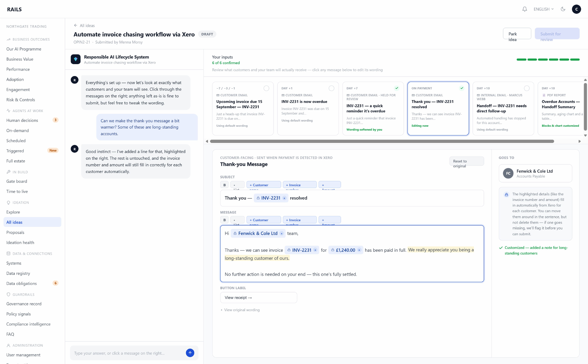588x364 pixels.
Task: Toggle the circle on Upcoming invoice due card
Action: click(266, 88)
